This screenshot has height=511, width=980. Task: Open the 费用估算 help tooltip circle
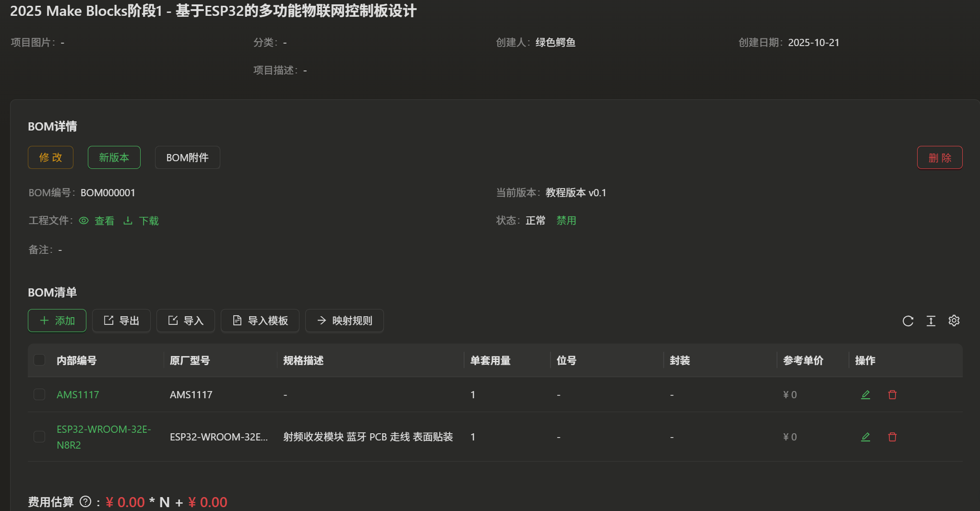pos(86,502)
